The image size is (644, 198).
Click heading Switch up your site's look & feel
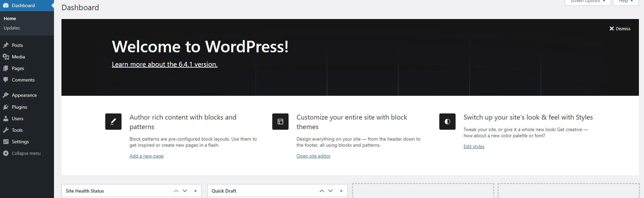click(x=528, y=117)
